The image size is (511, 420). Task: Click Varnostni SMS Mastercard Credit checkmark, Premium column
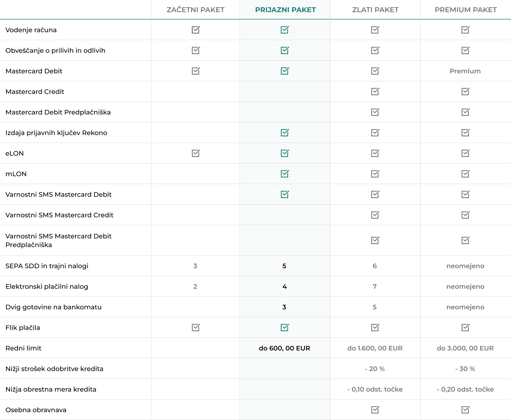point(465,215)
